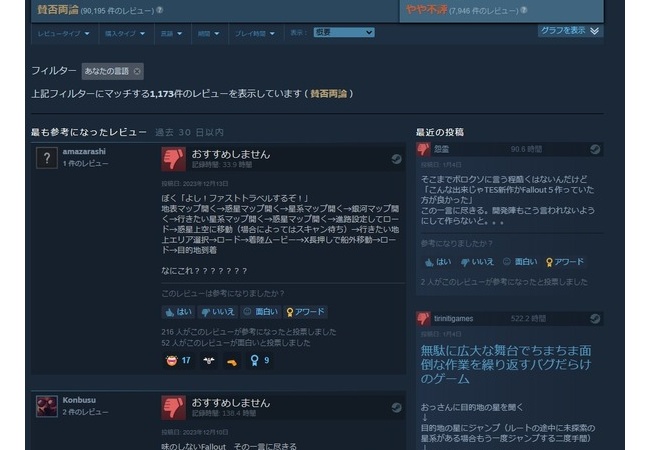This screenshot has height=450, width=650.
Task: Click the winged bat-like award icon
Action: (209, 360)
